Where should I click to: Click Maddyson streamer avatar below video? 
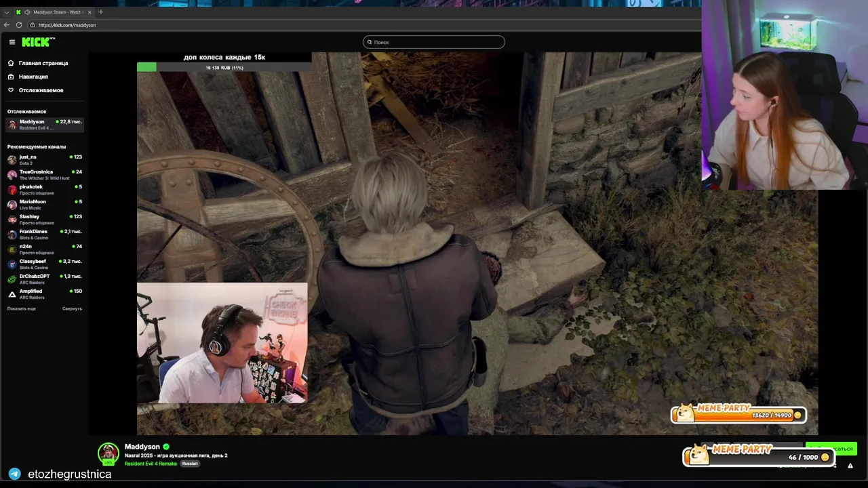point(108,453)
